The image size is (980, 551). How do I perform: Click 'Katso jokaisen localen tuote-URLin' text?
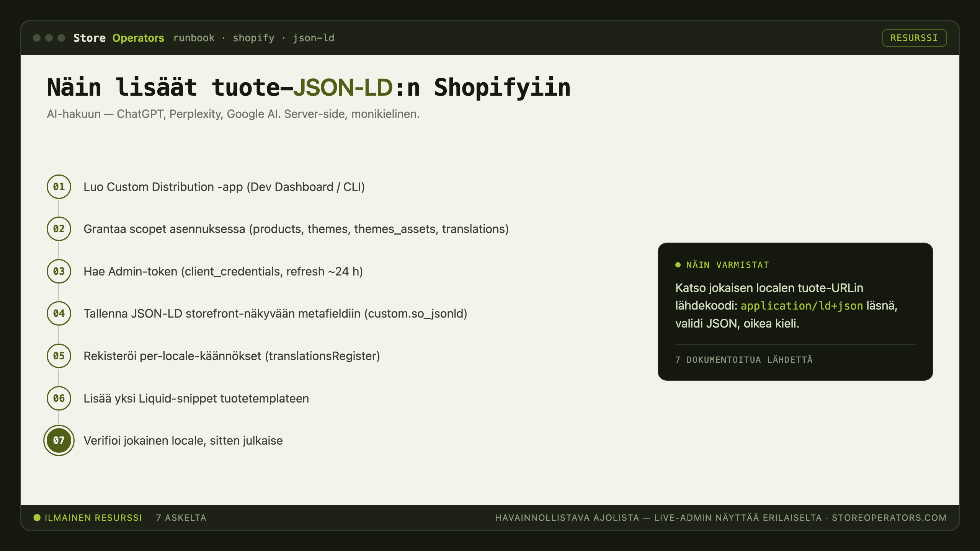tap(769, 288)
